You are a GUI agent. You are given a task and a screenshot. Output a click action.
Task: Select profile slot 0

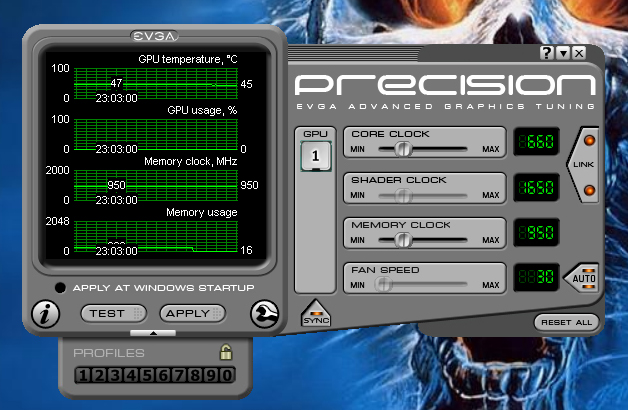(227, 375)
